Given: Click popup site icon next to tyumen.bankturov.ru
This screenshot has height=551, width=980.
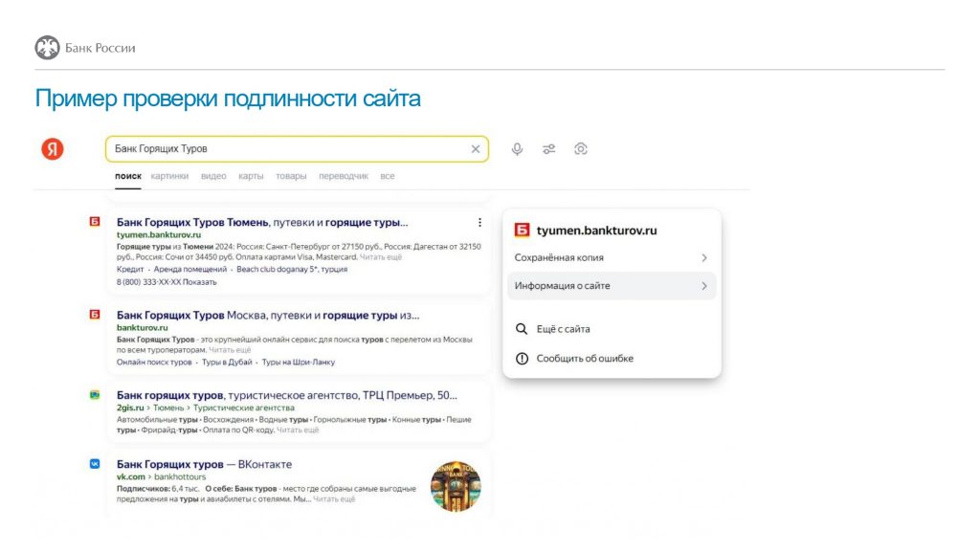Looking at the screenshot, I should 522,230.
